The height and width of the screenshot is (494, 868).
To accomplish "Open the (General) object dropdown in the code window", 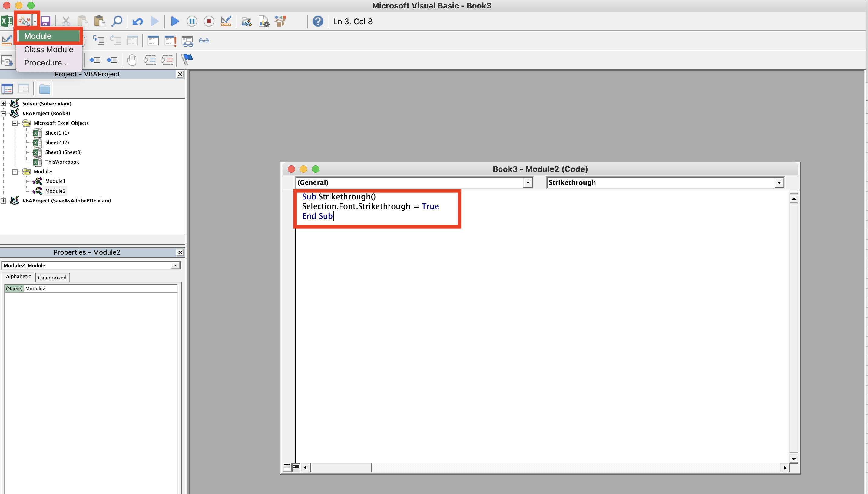I will [527, 182].
